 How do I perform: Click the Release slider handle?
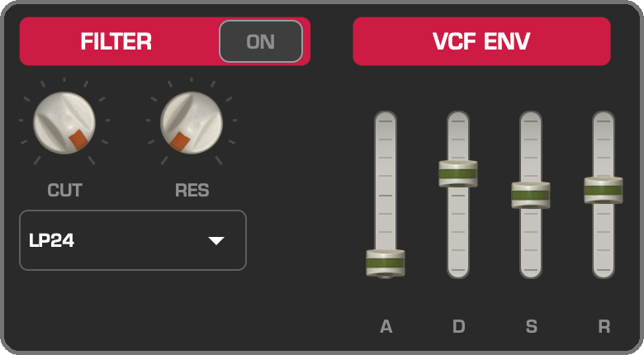(x=604, y=190)
